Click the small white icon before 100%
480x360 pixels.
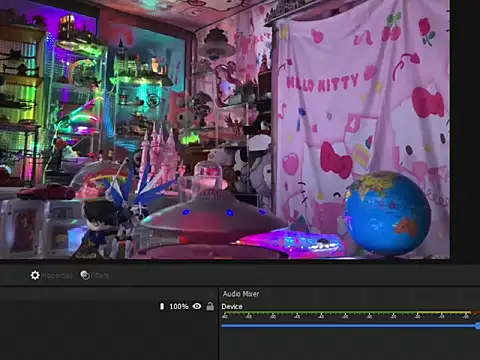pos(162,306)
